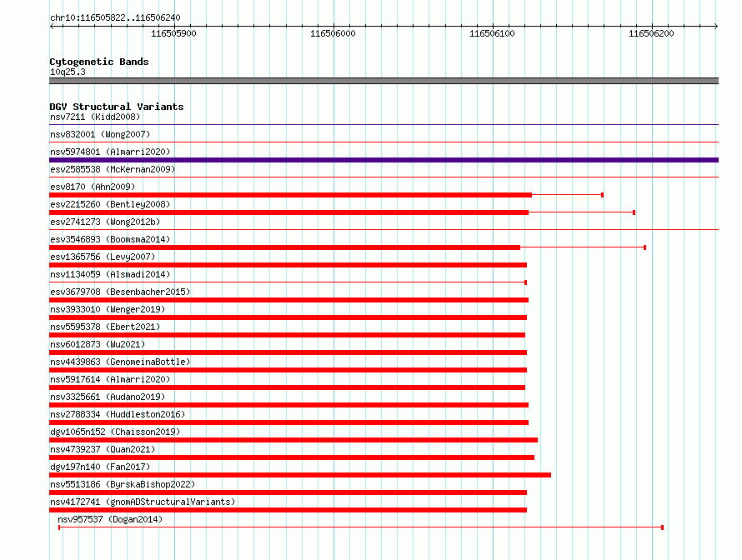Click the red bar under nsv5513186
The width and height of the screenshot is (742, 560).
tap(288, 492)
